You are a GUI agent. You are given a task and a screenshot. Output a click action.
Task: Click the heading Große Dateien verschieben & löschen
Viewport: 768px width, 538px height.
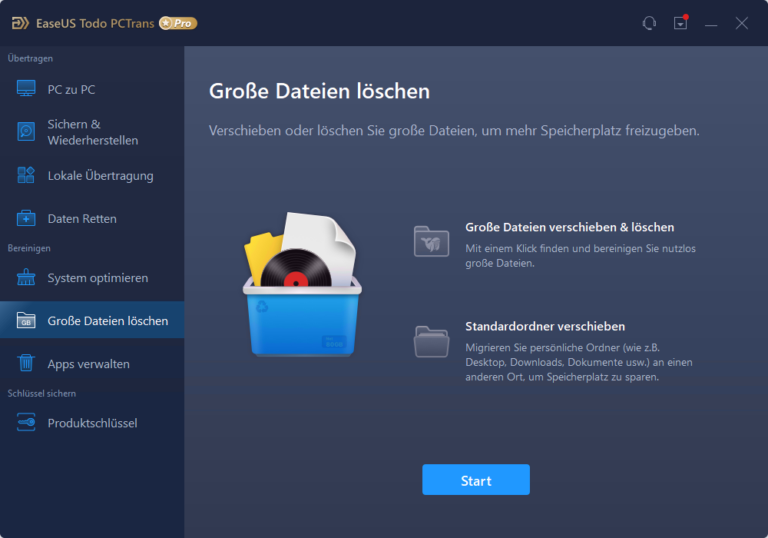(570, 227)
